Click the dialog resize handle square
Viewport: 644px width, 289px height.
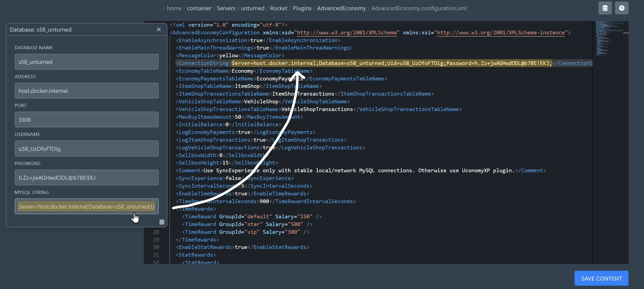point(162,222)
